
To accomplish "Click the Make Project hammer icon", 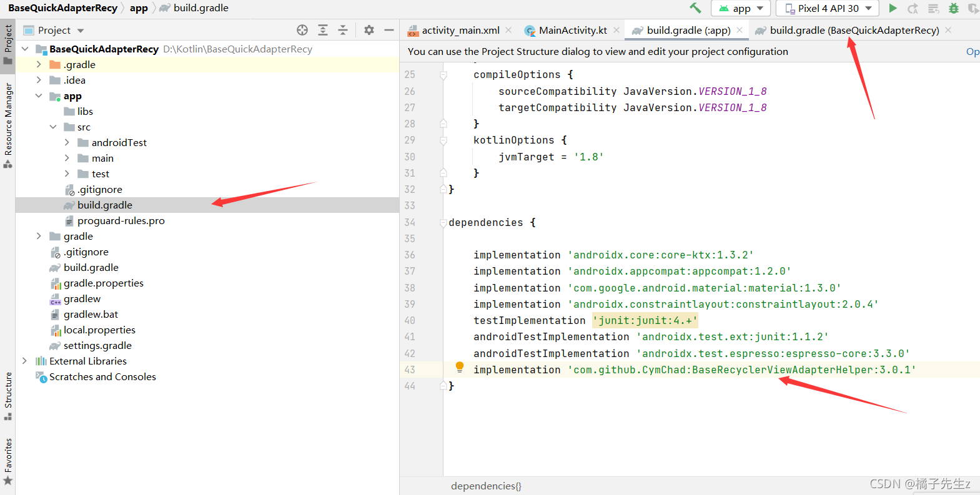I will [695, 8].
